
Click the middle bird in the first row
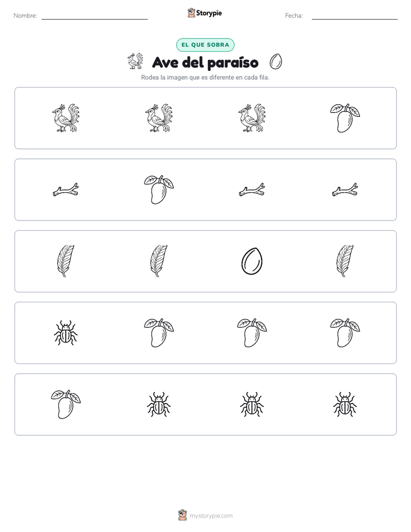pos(159,118)
